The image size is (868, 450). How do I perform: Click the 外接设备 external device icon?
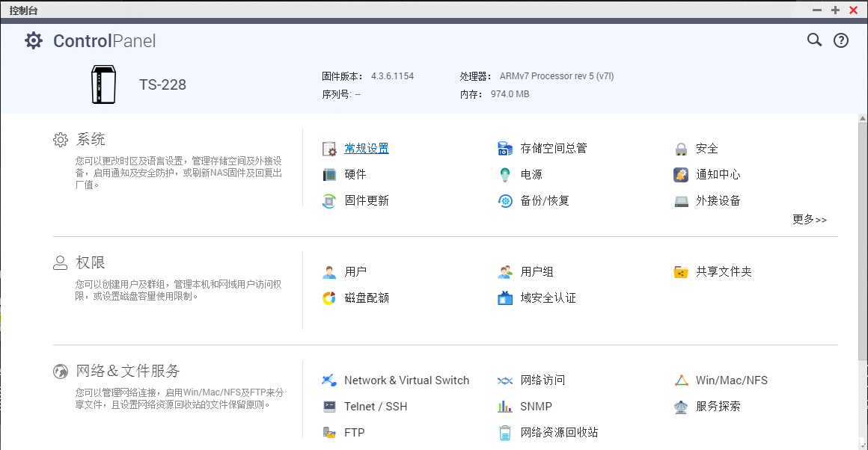(681, 200)
